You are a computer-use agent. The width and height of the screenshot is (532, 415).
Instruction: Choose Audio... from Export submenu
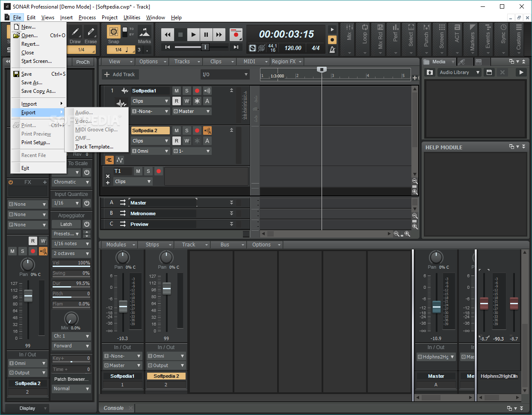(x=84, y=113)
